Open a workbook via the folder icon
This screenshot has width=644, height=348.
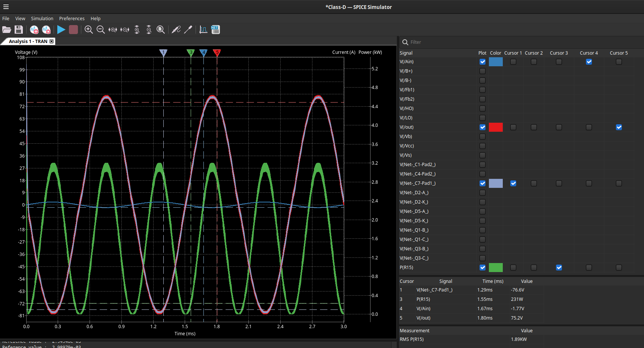pos(7,30)
